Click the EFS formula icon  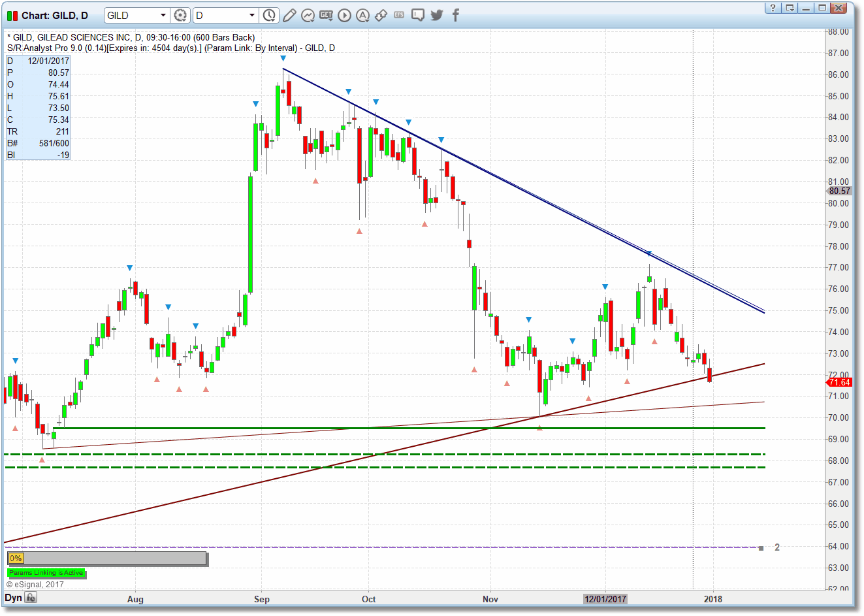point(399,15)
